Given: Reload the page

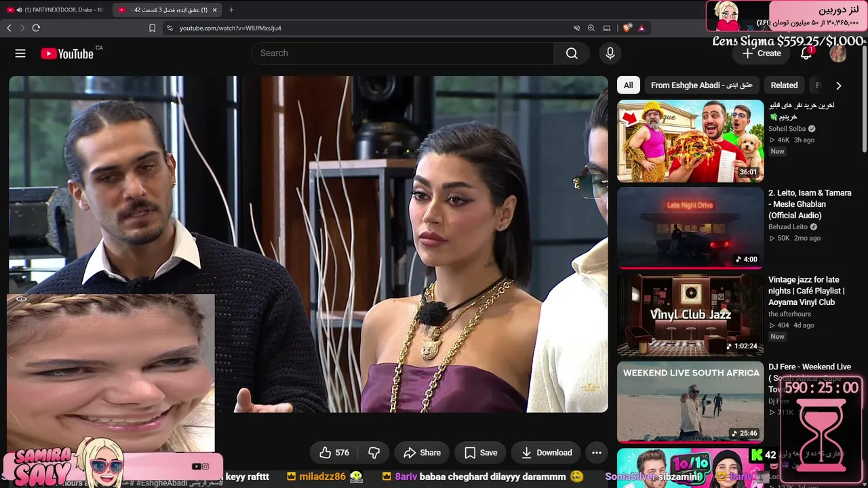Looking at the screenshot, I should point(36,28).
